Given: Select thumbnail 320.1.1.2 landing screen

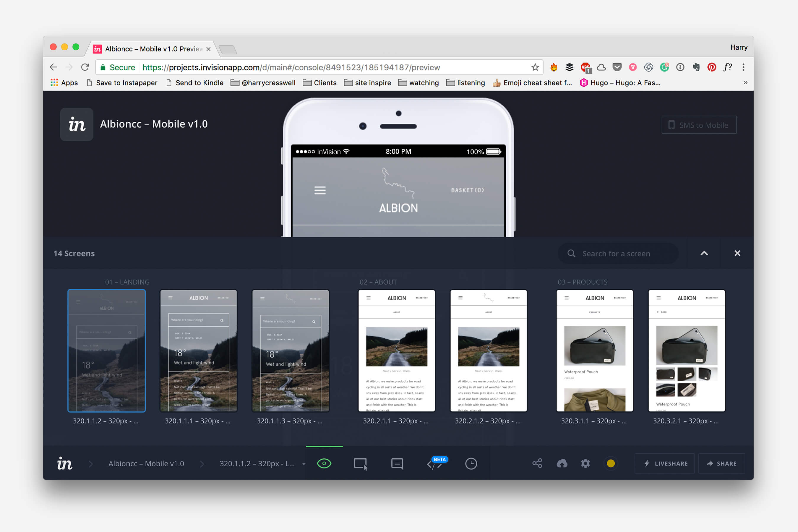Looking at the screenshot, I should click(x=106, y=351).
